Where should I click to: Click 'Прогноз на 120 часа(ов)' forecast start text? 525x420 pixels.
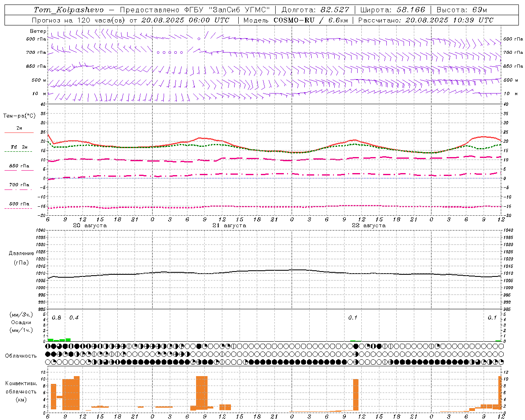79,20
